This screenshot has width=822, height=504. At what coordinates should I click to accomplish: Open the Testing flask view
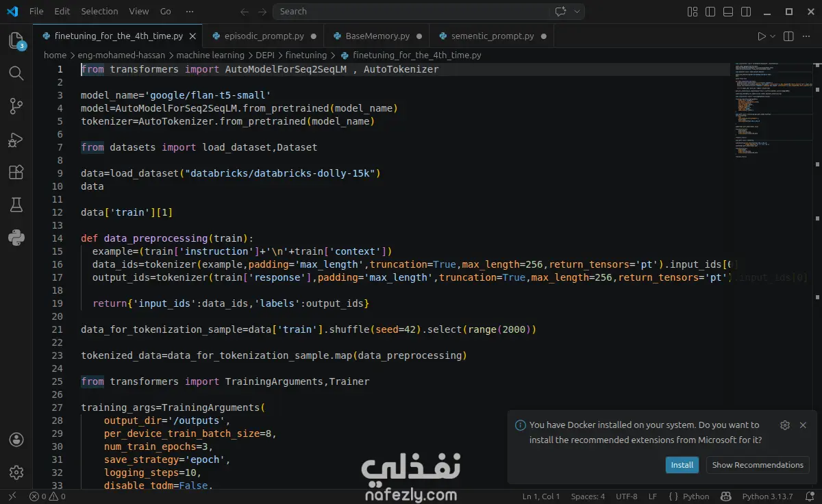coord(16,205)
